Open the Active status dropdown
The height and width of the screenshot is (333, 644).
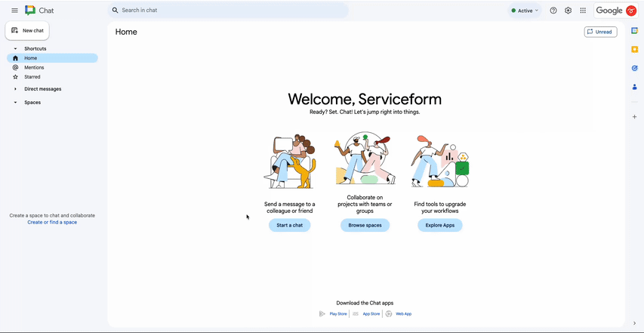coord(525,11)
